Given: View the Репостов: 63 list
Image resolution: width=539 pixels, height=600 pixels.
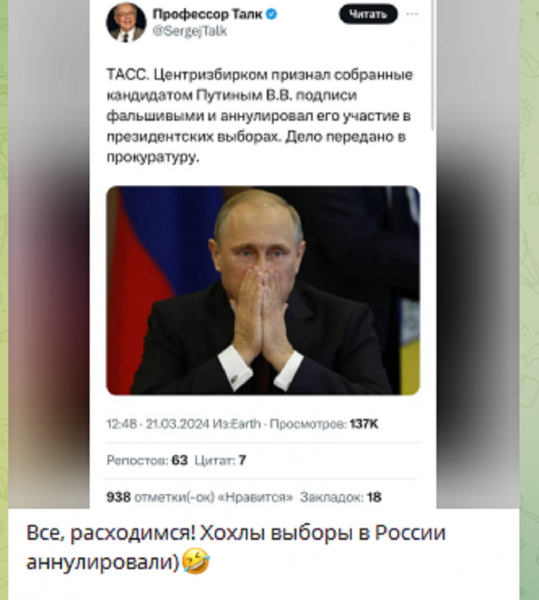Looking at the screenshot, I should click(147, 460).
